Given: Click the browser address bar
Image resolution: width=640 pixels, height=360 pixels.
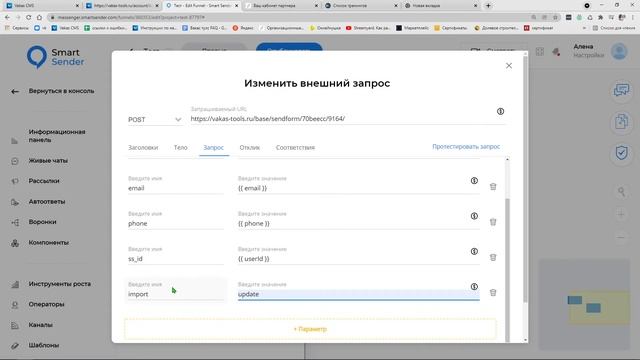Looking at the screenshot, I should click(286, 17).
